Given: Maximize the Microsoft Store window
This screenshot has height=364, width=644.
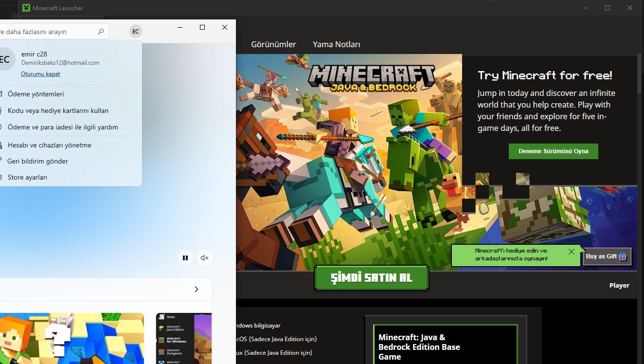Looking at the screenshot, I should 202,27.
